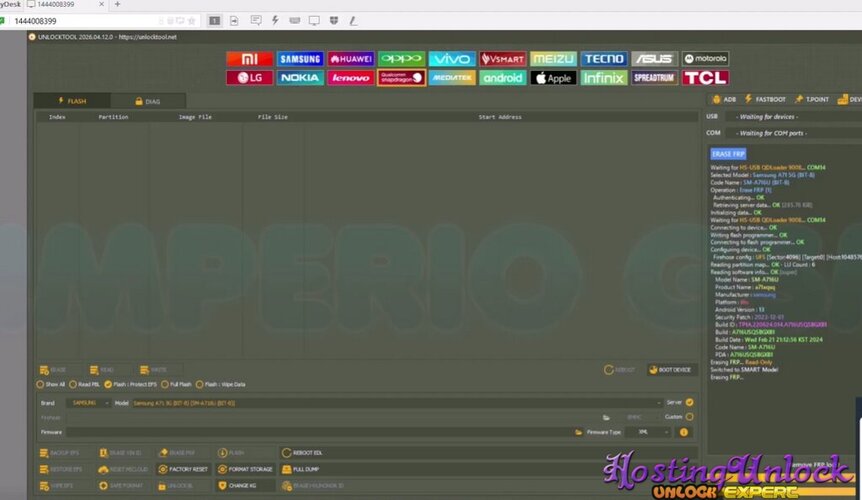
Task: Click AnyDesk monitor 1 selector
Action: pyautogui.click(x=214, y=21)
